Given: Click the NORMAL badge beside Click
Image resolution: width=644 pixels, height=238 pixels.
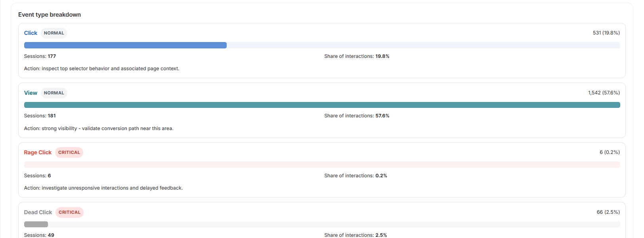Looking at the screenshot, I should (54, 33).
